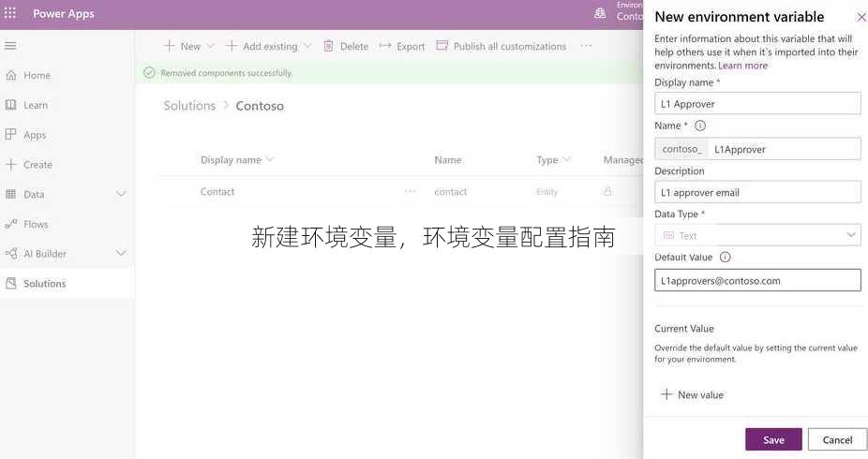Click the Solutions icon in sidebar

pyautogui.click(x=11, y=283)
